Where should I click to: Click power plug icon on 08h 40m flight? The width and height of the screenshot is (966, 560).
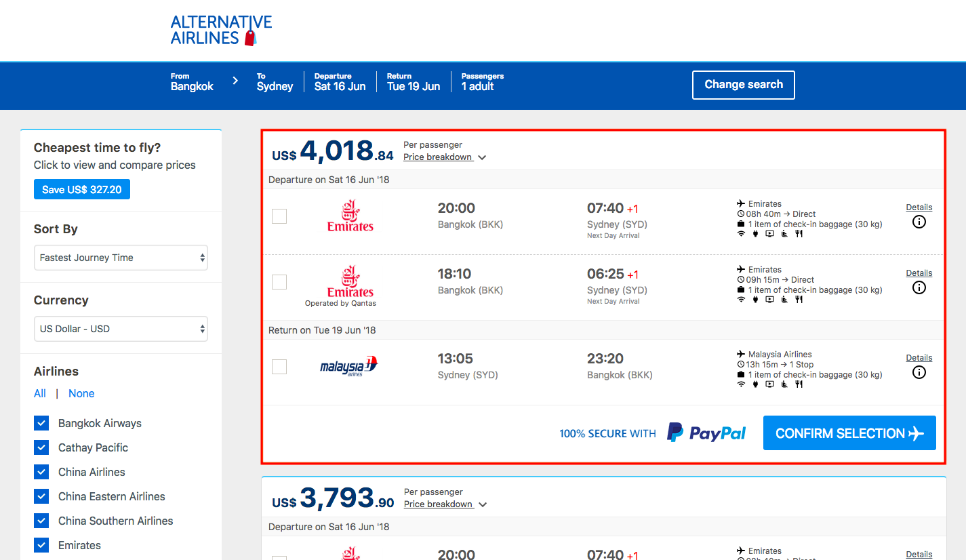755,234
